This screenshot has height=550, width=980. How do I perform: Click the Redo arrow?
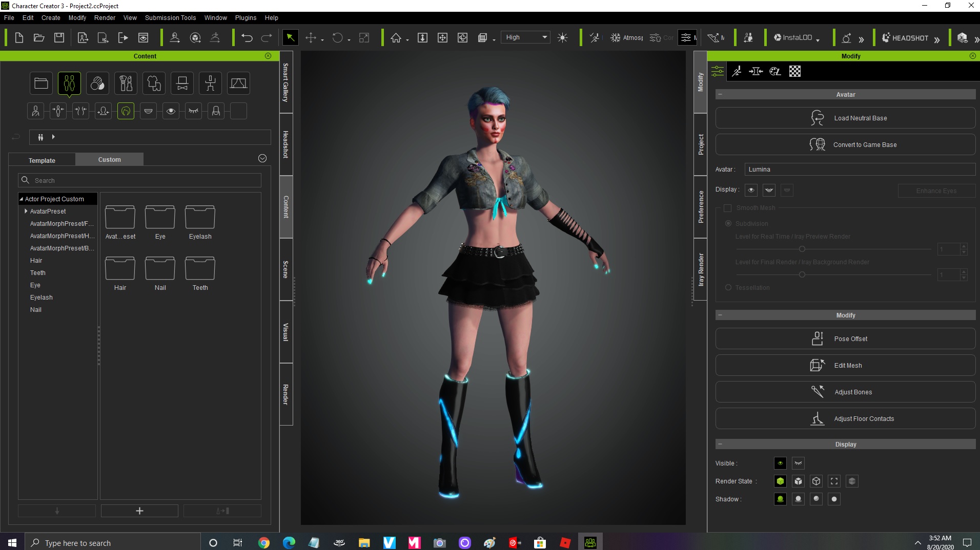[x=267, y=37]
